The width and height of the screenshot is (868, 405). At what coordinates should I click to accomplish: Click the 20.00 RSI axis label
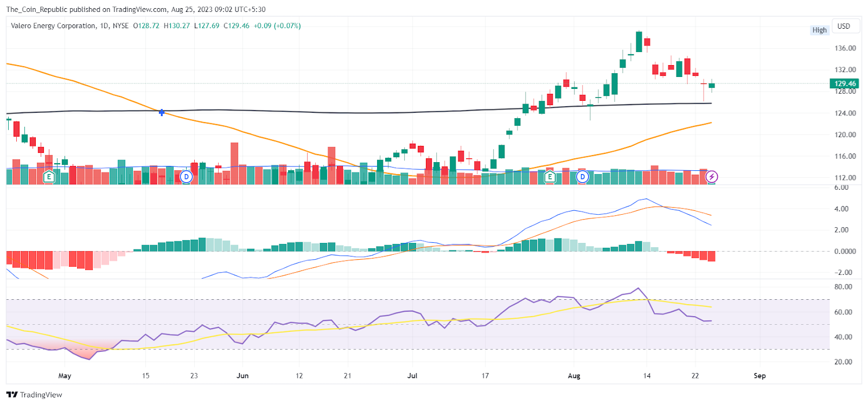tap(844, 362)
